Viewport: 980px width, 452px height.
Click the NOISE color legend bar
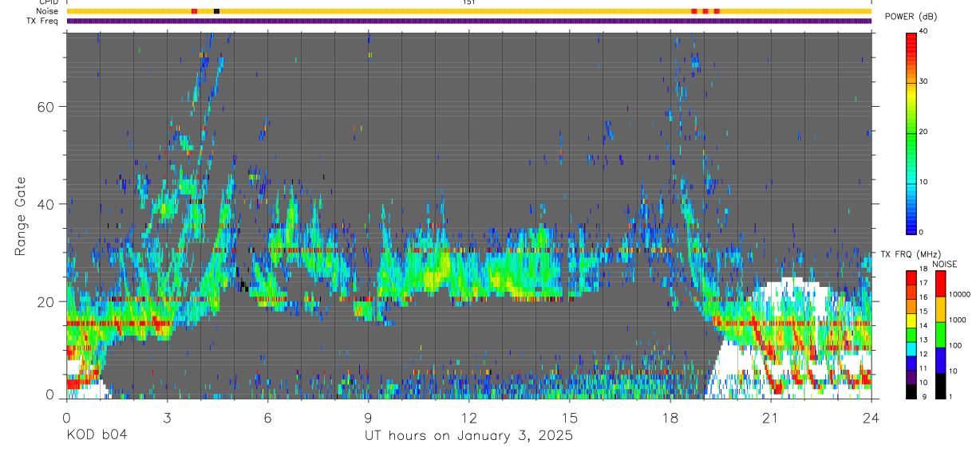click(940, 333)
